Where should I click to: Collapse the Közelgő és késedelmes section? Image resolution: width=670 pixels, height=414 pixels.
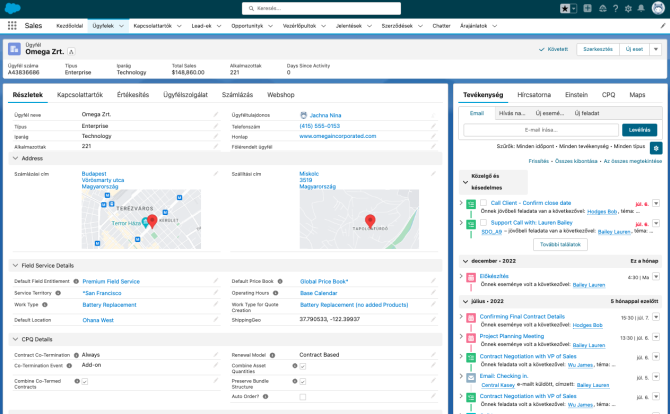464,180
